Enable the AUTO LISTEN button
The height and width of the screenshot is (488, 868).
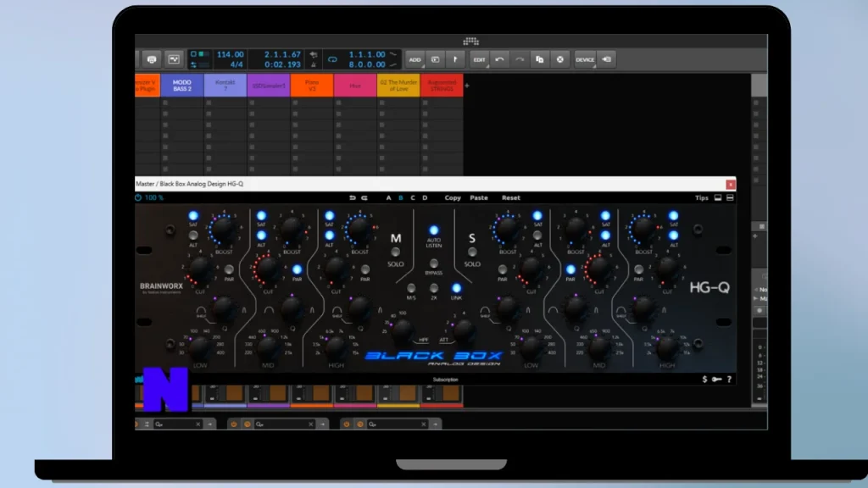434,230
